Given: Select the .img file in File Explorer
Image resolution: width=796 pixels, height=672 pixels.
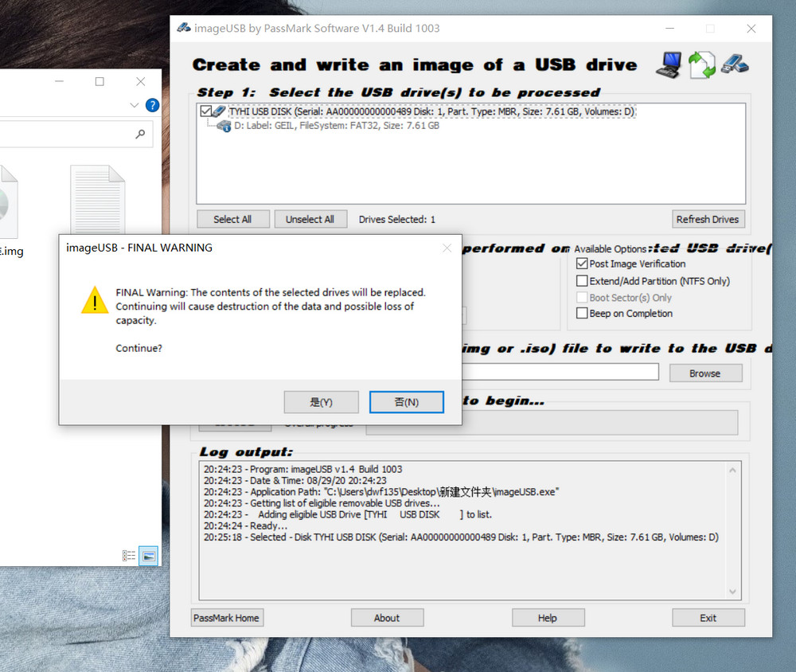Looking at the screenshot, I should point(10,211).
